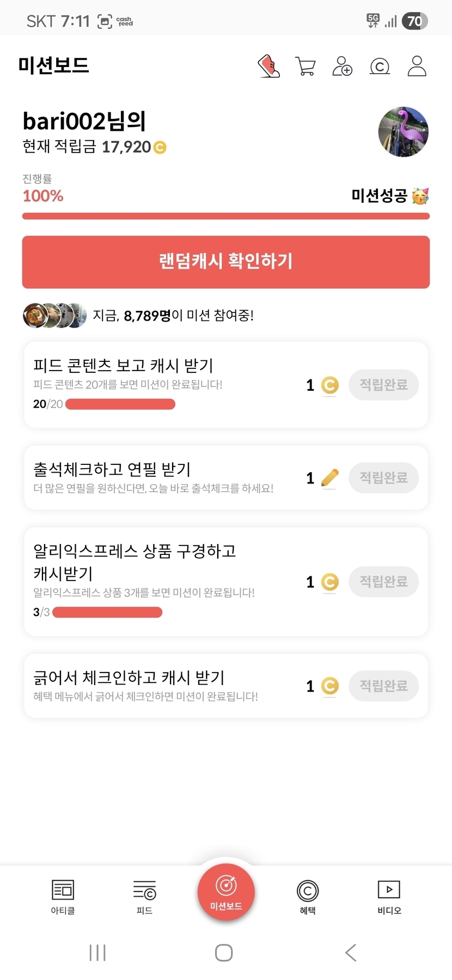Switch to the 피드 tab
The width and height of the screenshot is (452, 980).
pos(144,897)
